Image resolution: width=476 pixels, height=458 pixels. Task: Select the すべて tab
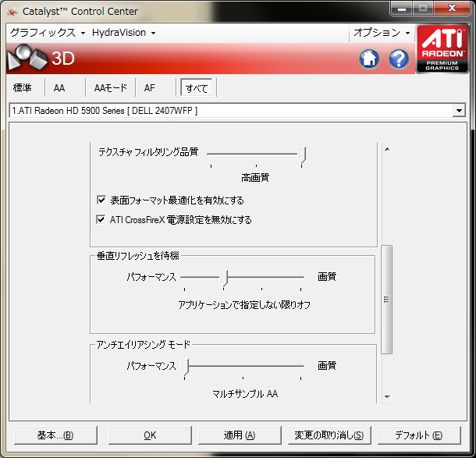coord(197,88)
